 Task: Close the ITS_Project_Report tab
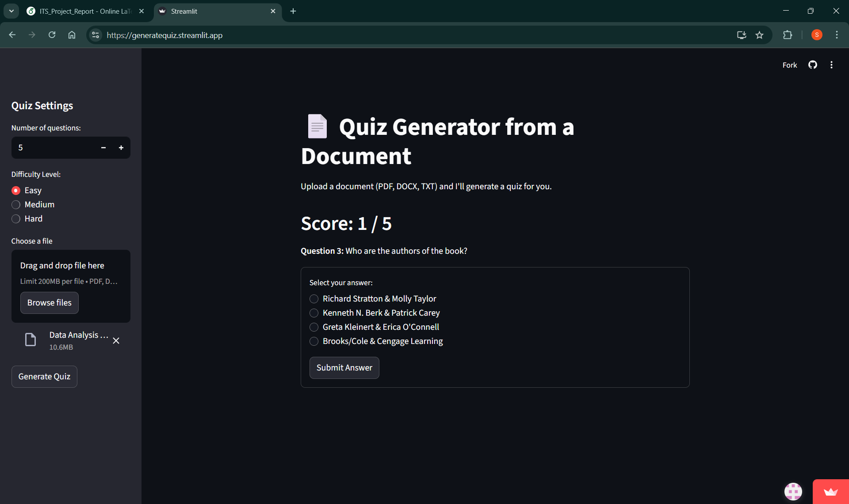pos(141,11)
